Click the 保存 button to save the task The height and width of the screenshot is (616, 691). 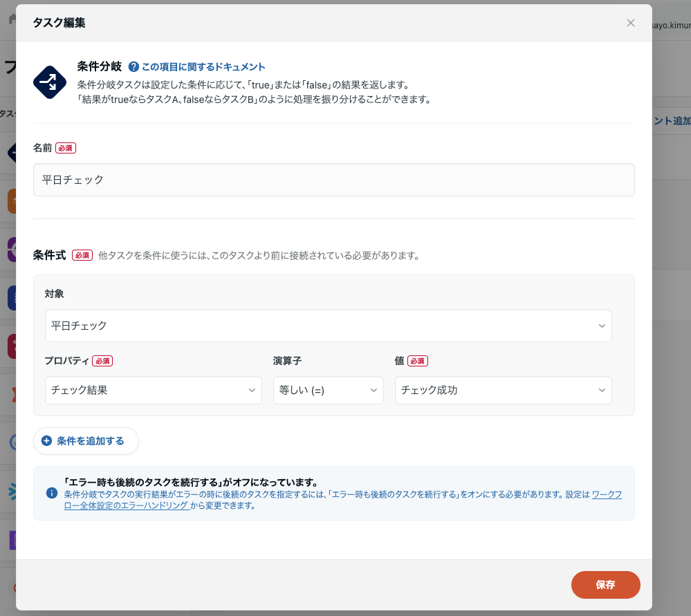click(x=605, y=584)
